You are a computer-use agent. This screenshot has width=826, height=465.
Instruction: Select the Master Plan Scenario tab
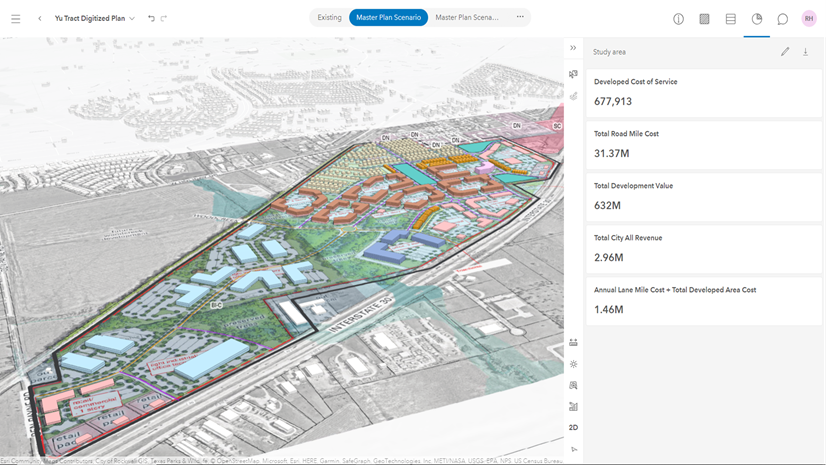pos(388,17)
